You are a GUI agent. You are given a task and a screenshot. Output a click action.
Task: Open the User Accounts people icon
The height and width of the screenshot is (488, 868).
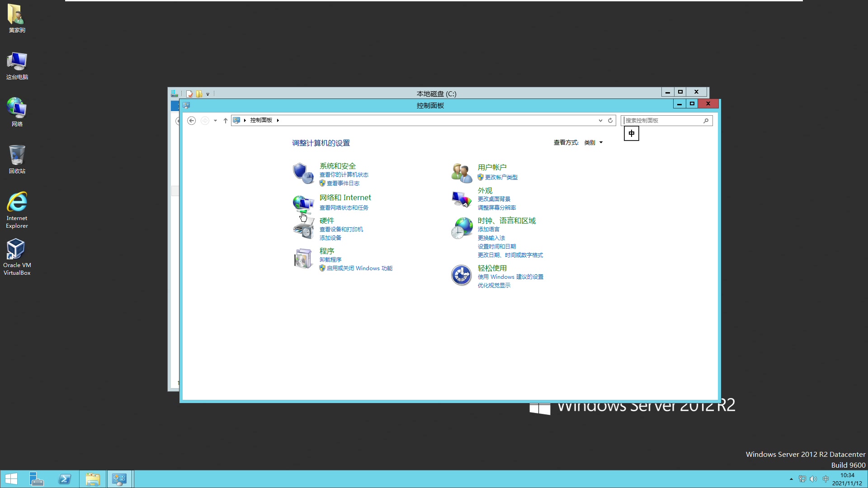462,174
